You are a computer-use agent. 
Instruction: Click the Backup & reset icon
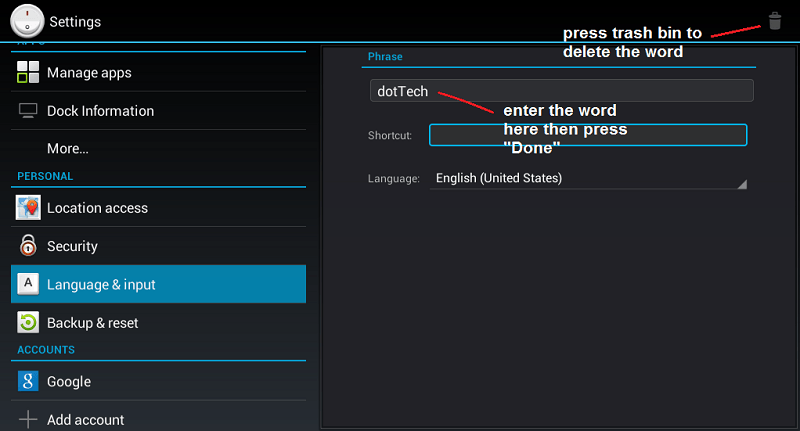(x=28, y=322)
